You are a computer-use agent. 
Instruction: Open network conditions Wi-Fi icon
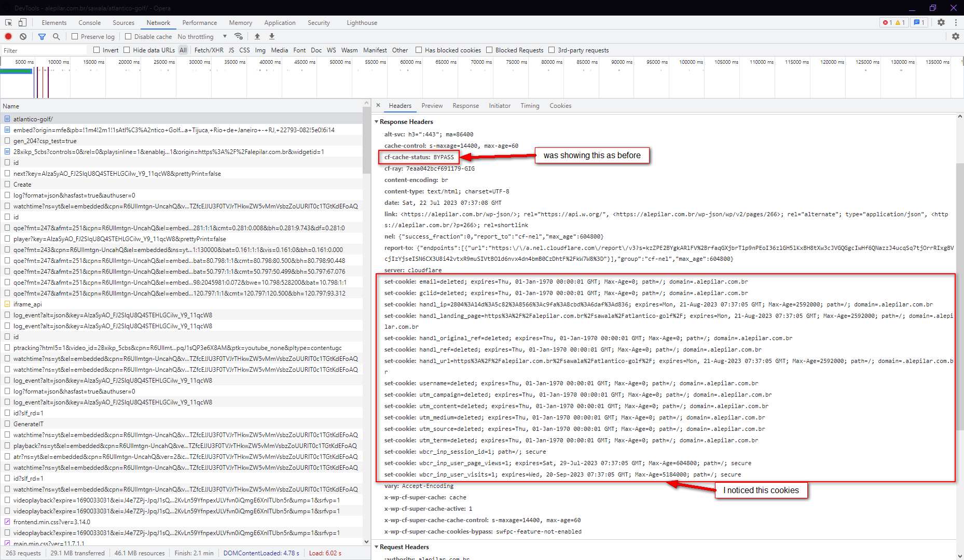pyautogui.click(x=239, y=36)
